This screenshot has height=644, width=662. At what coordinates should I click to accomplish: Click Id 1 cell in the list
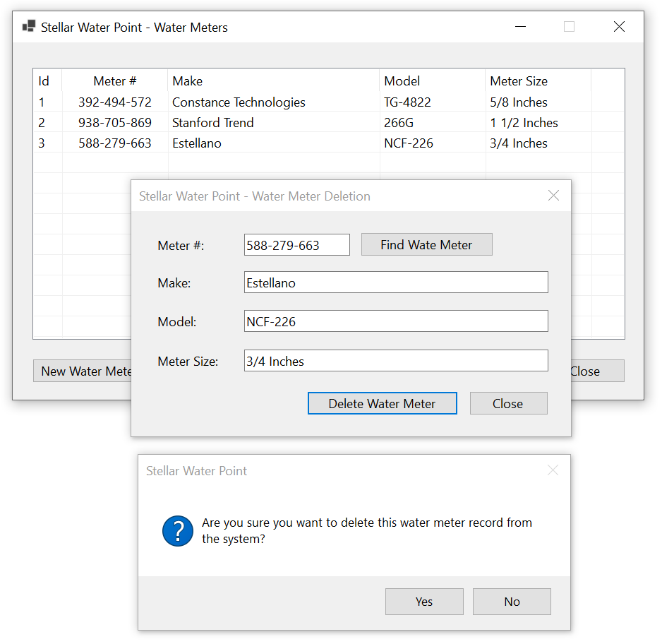[x=42, y=102]
